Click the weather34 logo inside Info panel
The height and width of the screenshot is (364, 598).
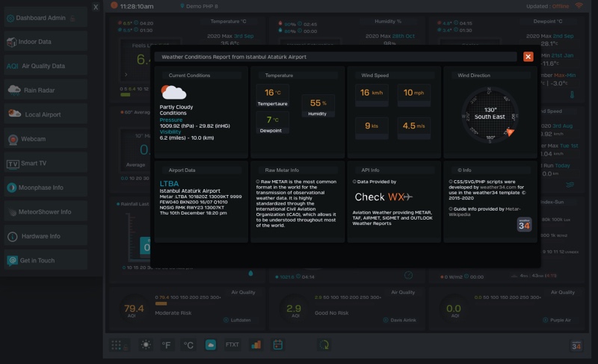524,224
